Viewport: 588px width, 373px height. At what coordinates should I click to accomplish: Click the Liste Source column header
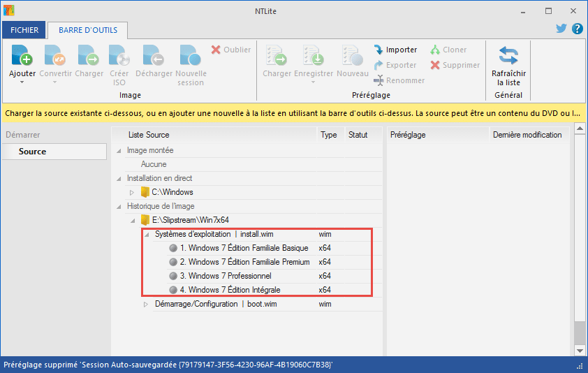pos(214,135)
